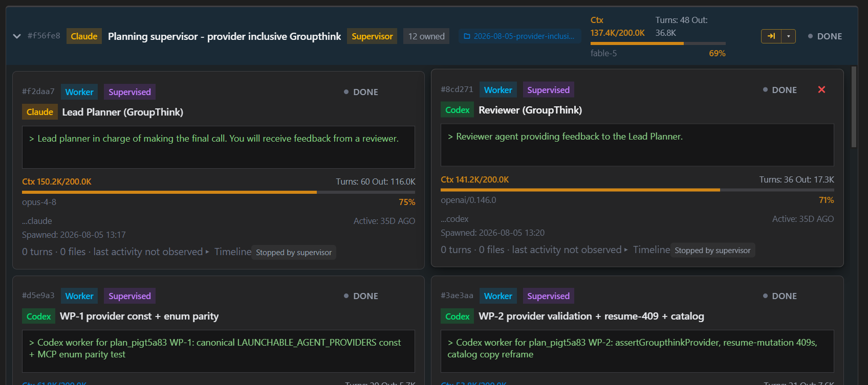Viewport: 868px width, 385px height.
Task: Expand Timeline in the Reviewer card
Action: pyautogui.click(x=647, y=250)
